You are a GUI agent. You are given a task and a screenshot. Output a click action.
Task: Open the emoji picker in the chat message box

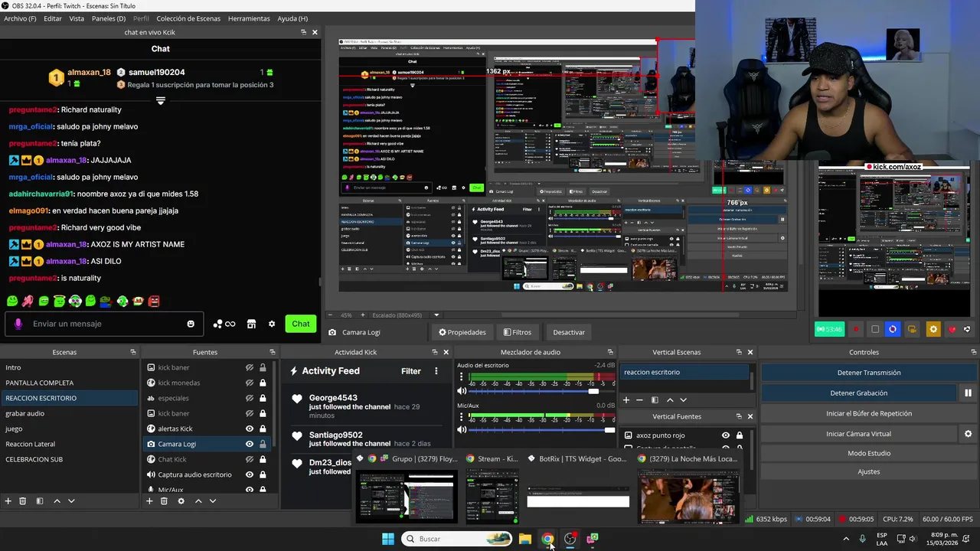tap(191, 324)
